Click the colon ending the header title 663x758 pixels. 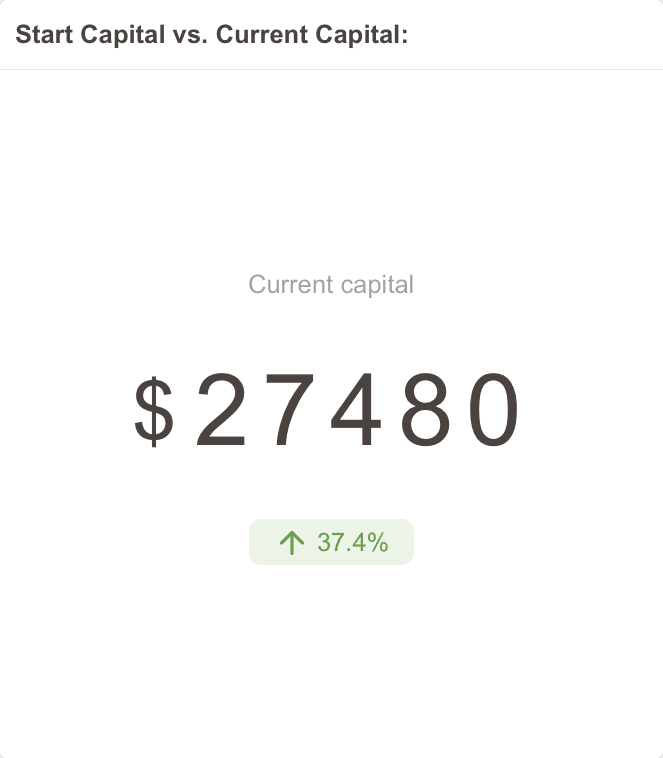pyautogui.click(x=404, y=37)
